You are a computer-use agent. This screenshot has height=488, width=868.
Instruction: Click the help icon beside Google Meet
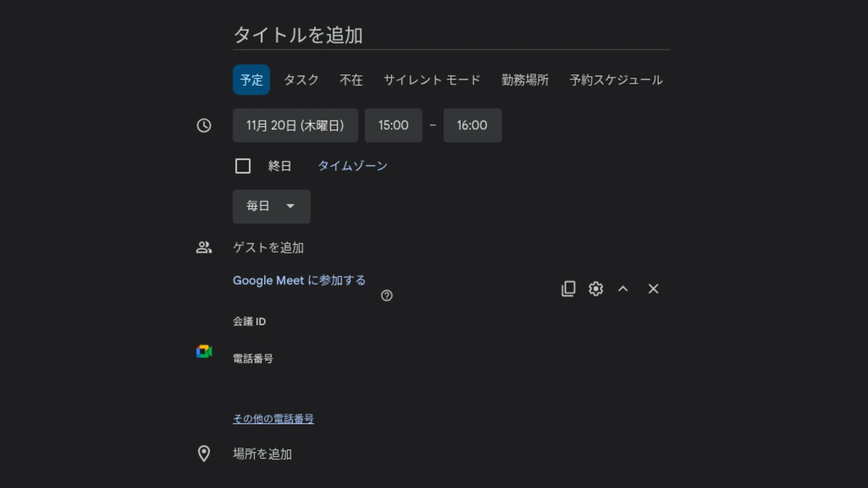[387, 296]
